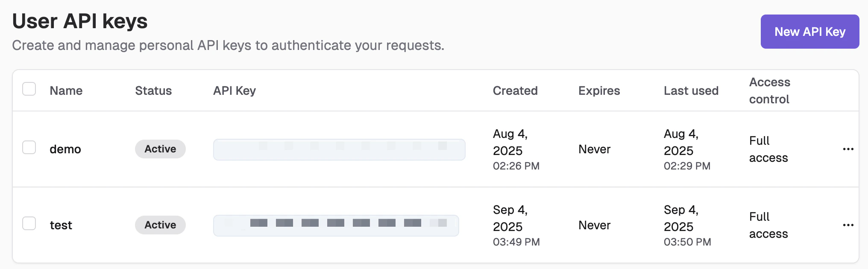Viewport: 868px width, 269px height.
Task: Select all API keys
Action: pyautogui.click(x=29, y=89)
